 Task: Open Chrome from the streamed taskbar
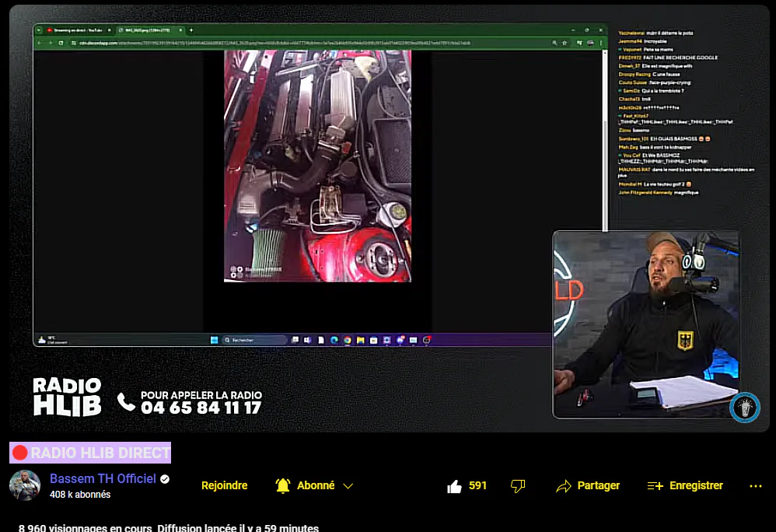[x=348, y=340]
